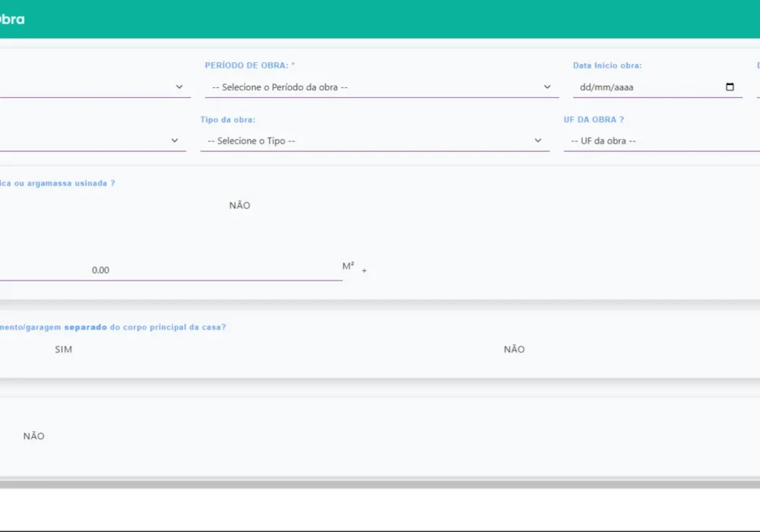Click the chevron arrow of Período de obra

coord(546,87)
